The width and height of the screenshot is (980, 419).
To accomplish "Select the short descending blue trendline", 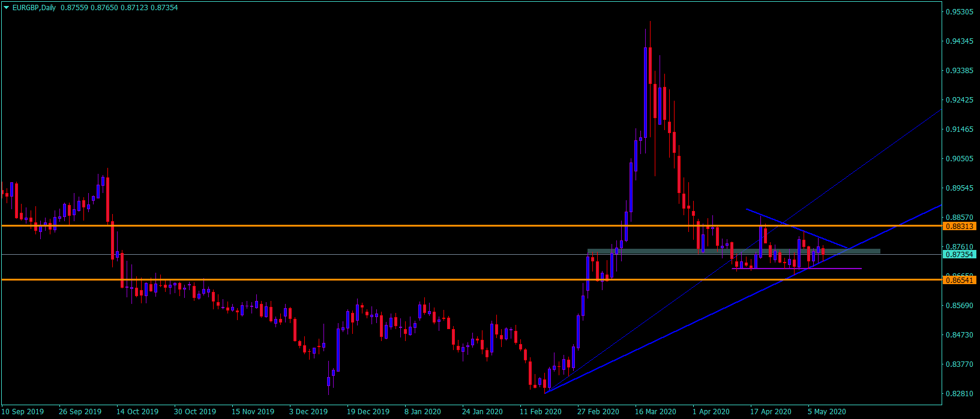I will pyautogui.click(x=797, y=228).
